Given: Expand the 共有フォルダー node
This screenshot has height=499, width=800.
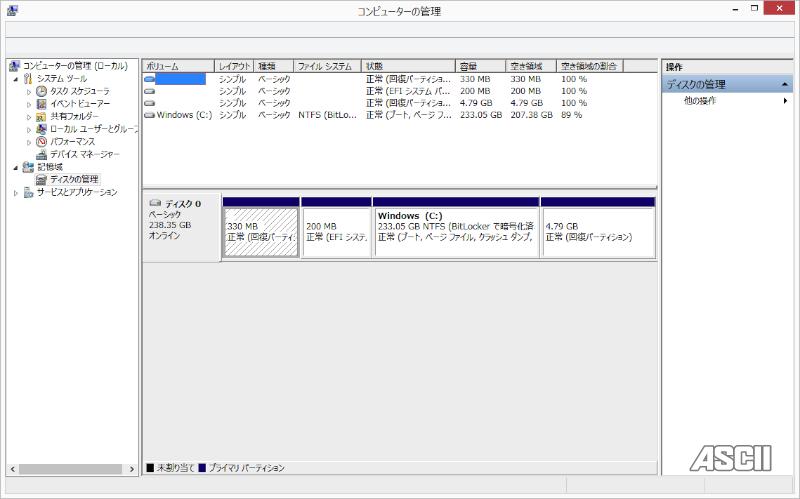Looking at the screenshot, I should coord(29,117).
